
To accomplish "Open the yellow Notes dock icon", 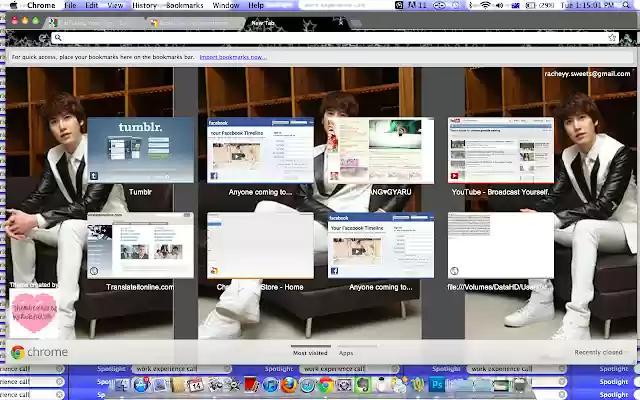I will point(178,385).
